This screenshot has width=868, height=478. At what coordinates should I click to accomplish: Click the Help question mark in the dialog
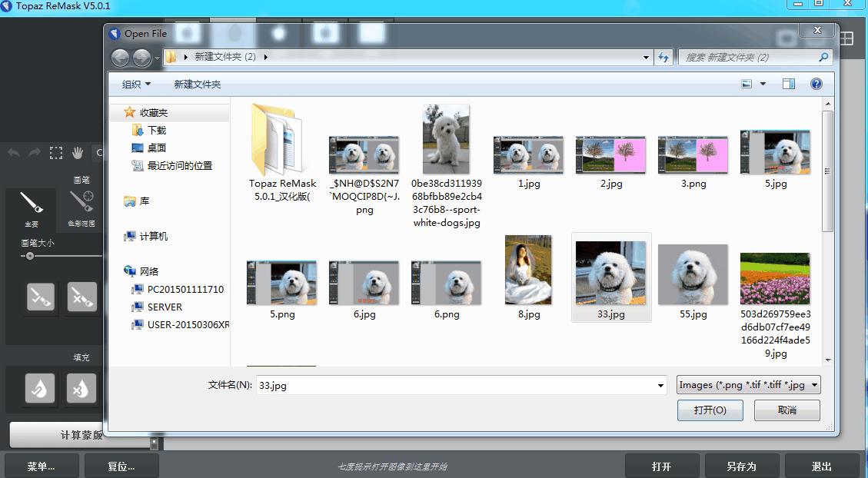(816, 83)
